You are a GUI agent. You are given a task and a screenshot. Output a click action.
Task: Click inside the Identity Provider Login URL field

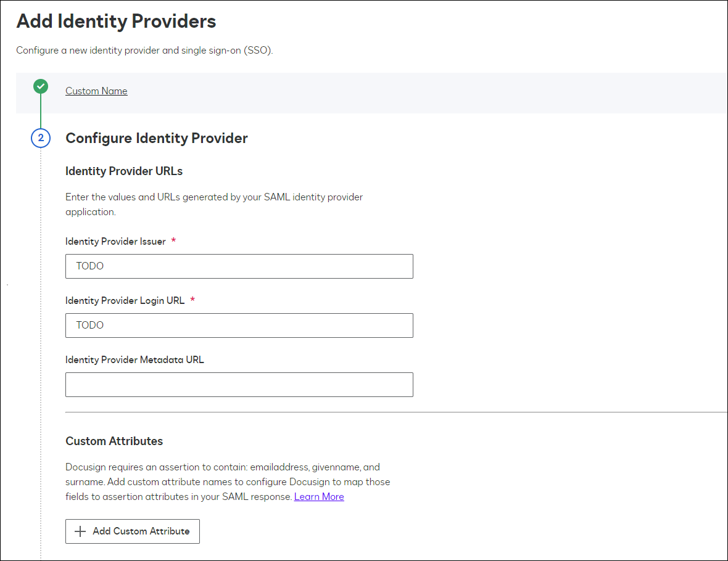pos(239,325)
